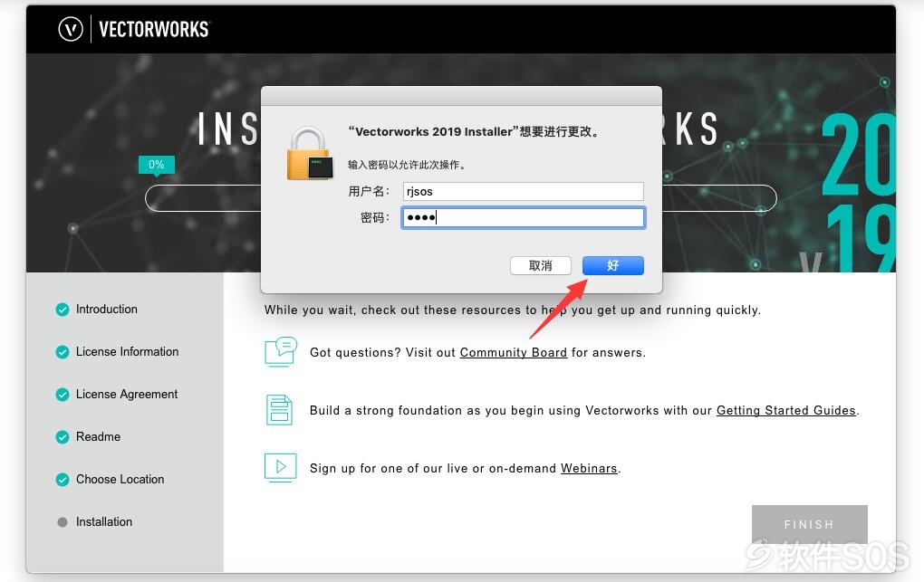Click the 输入密码以允许此次操作 prompt text
Image resolution: width=924 pixels, height=582 pixels.
coord(407,165)
